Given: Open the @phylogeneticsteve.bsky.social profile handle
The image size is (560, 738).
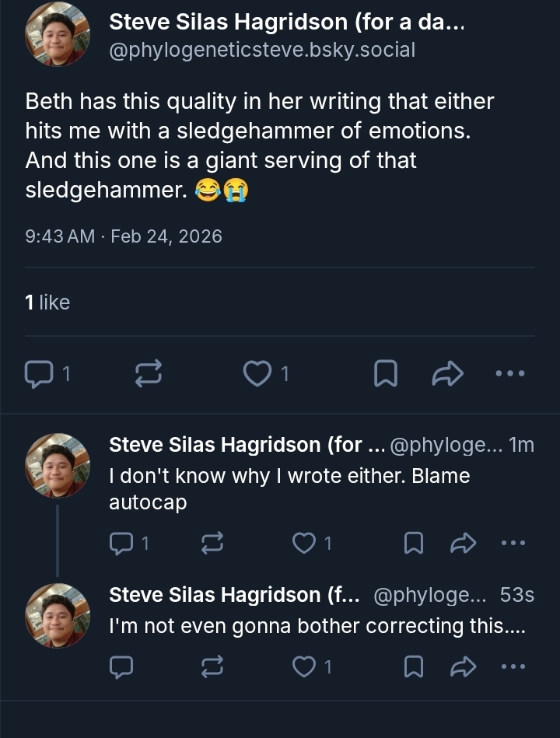Looking at the screenshot, I should 262,50.
